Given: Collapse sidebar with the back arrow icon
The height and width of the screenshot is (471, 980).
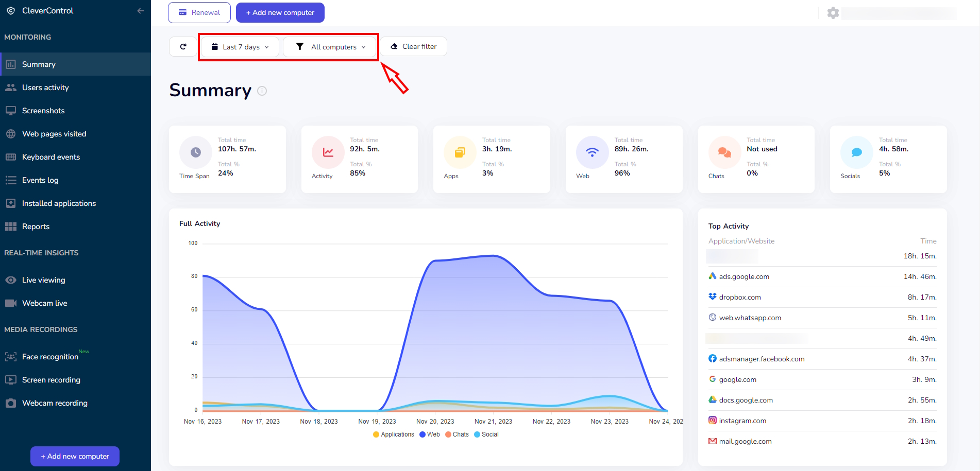Looking at the screenshot, I should tap(140, 11).
